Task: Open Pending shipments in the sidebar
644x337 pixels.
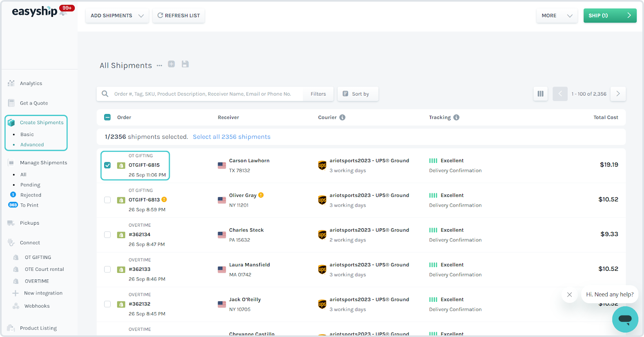Action: tap(30, 185)
